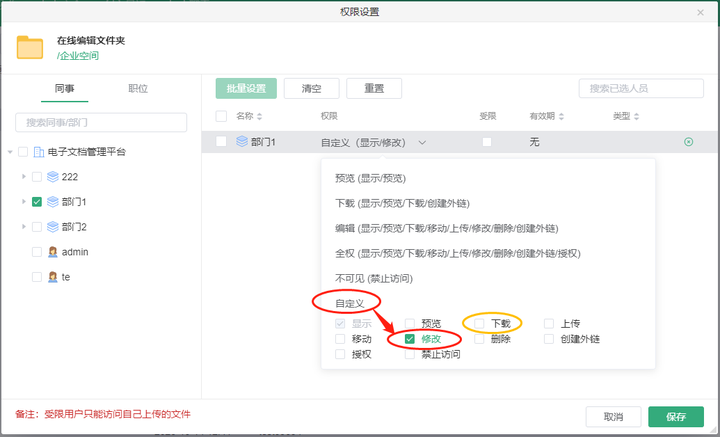
Task: Choose the 编辑 permission preset
Action: pyautogui.click(x=447, y=229)
